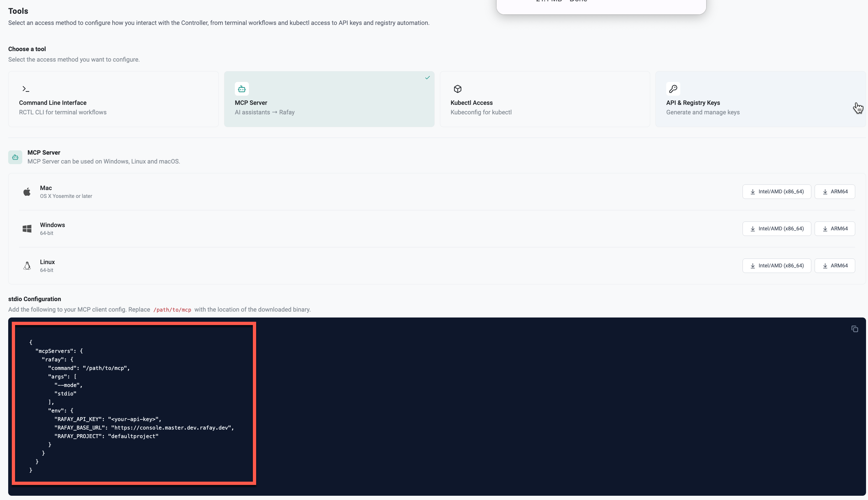The height and width of the screenshot is (500, 868).
Task: Choose the API & Registry Keys card
Action: (761, 99)
